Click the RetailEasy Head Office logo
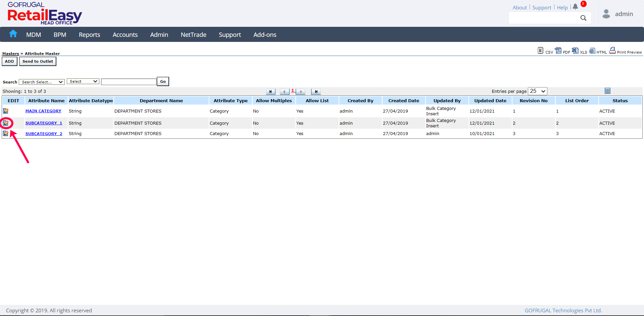The height and width of the screenshot is (316, 644). point(45,13)
